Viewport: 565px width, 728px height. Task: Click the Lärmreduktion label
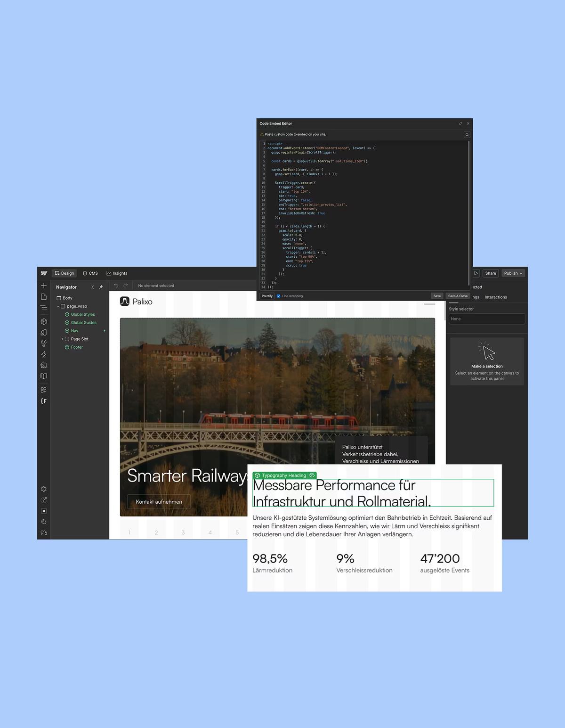[x=273, y=570]
